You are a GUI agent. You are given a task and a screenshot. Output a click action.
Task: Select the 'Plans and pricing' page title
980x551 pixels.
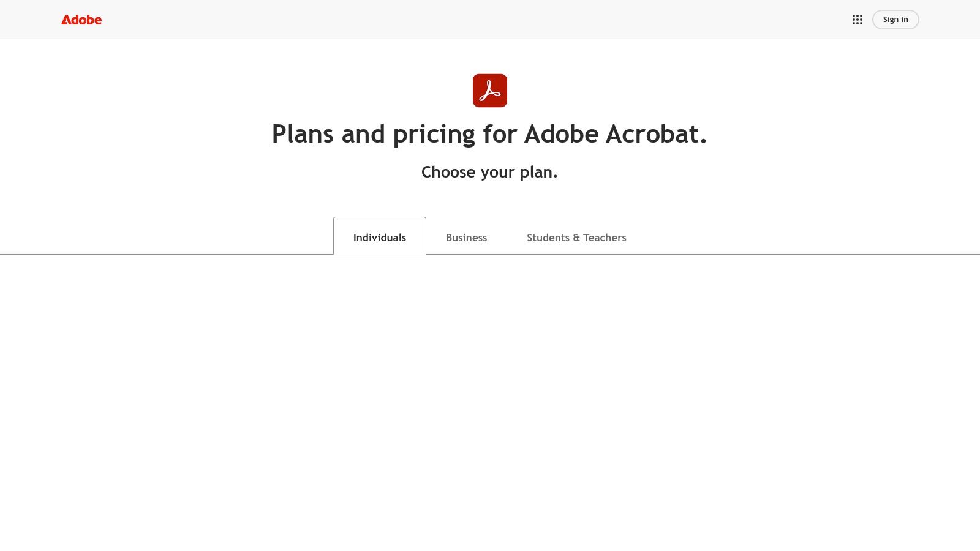[x=489, y=133]
